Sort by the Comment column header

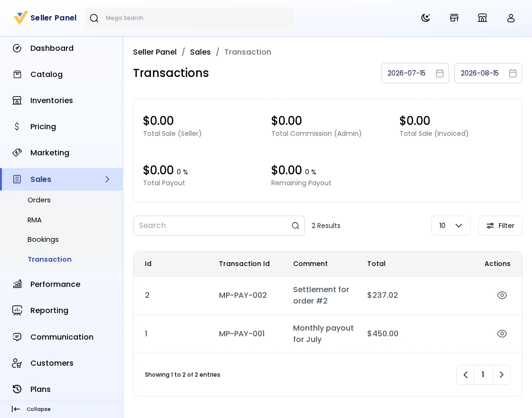tap(311, 264)
